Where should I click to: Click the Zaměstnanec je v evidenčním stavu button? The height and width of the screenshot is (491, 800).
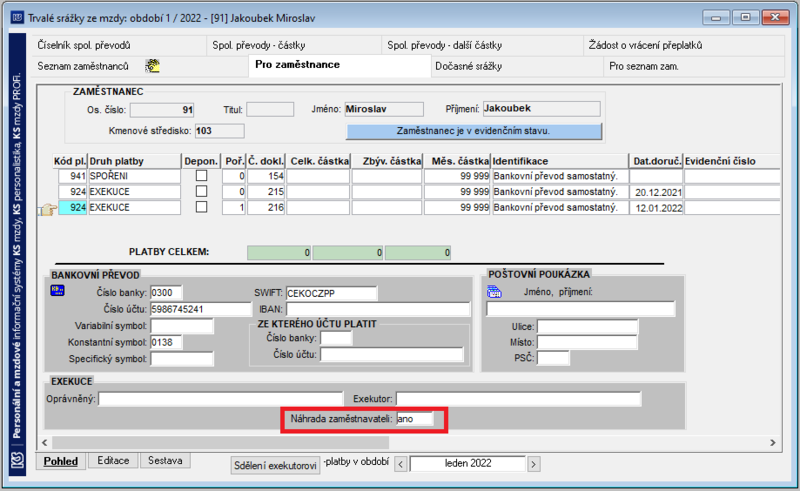(473, 131)
